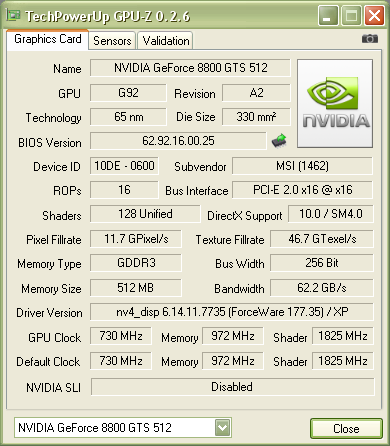
Task: Click the Default Clock value 730 MHz
Action: pyautogui.click(x=121, y=361)
